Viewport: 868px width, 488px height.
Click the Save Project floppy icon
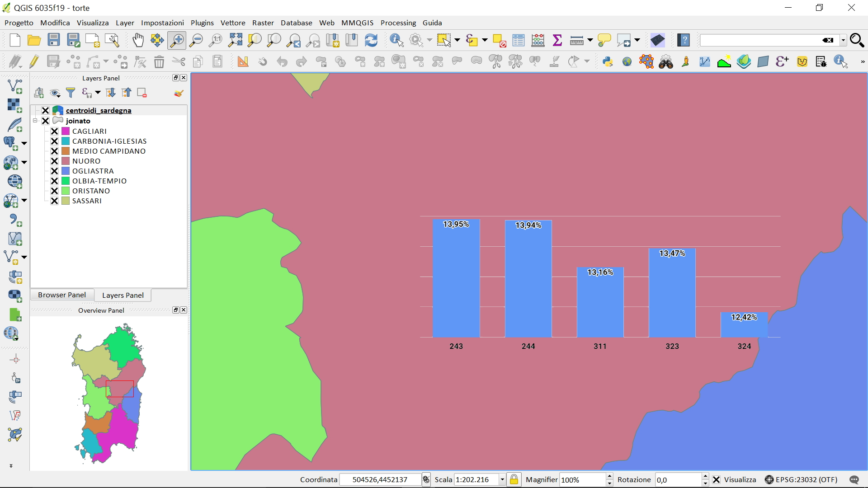pos(54,40)
